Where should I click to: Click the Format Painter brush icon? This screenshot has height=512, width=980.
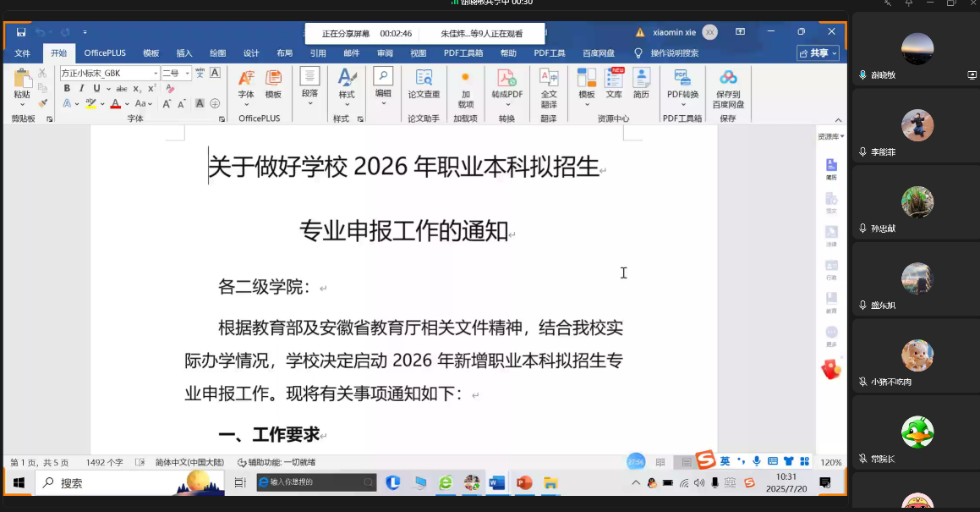pos(42,103)
